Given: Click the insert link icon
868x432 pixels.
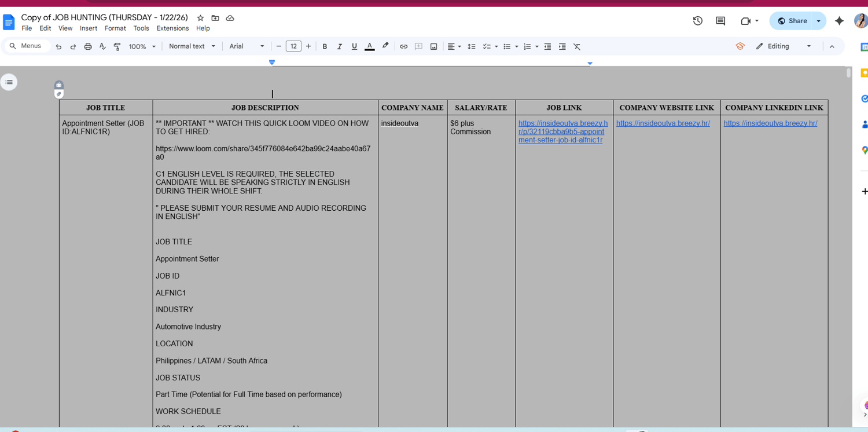Looking at the screenshot, I should tap(403, 46).
